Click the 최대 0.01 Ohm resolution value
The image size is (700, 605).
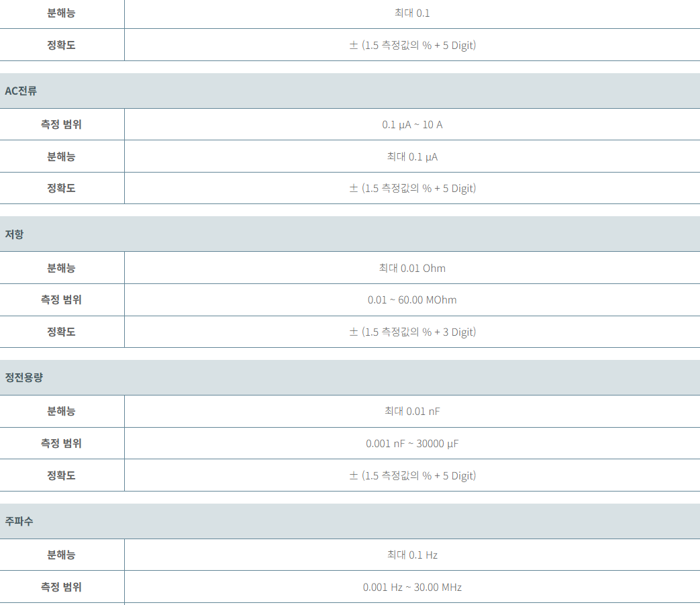coord(412,268)
